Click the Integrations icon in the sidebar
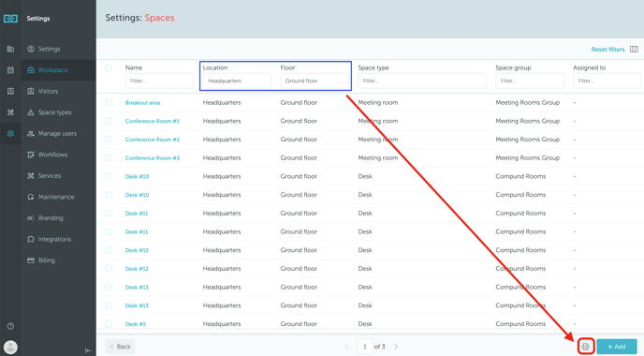644x356 pixels. pyautogui.click(x=30, y=239)
